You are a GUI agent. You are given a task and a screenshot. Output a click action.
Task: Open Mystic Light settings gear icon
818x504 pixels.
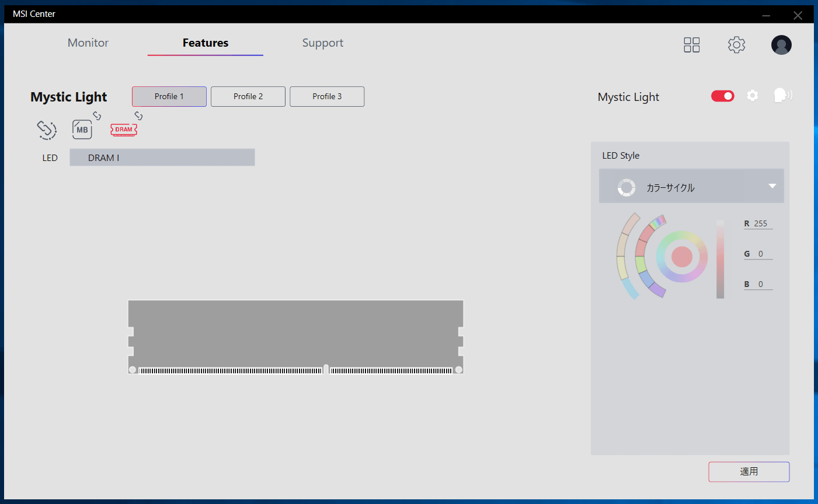click(x=753, y=96)
